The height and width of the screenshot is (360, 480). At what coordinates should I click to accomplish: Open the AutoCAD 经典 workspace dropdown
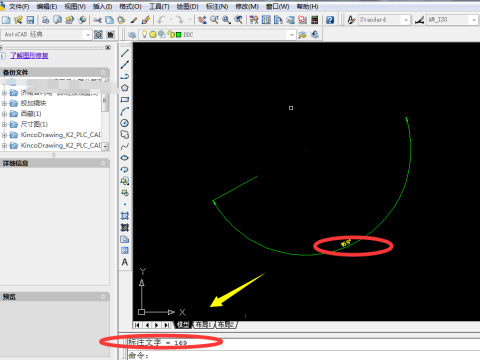[x=87, y=35]
